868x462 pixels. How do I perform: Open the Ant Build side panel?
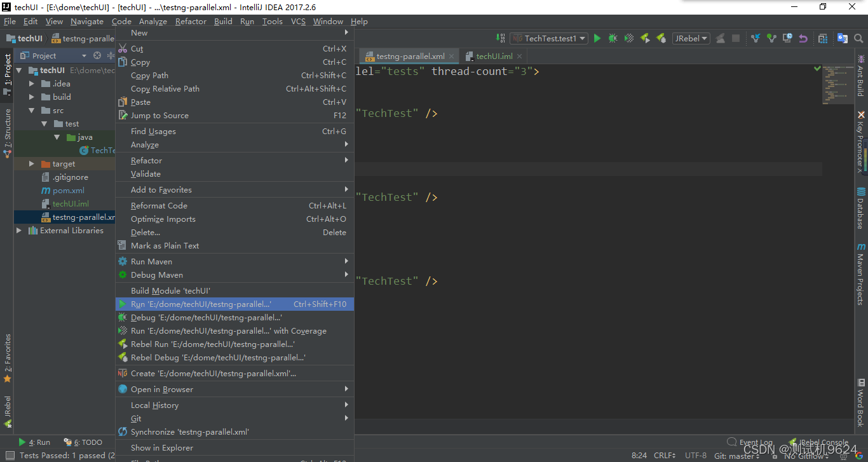pos(861,75)
